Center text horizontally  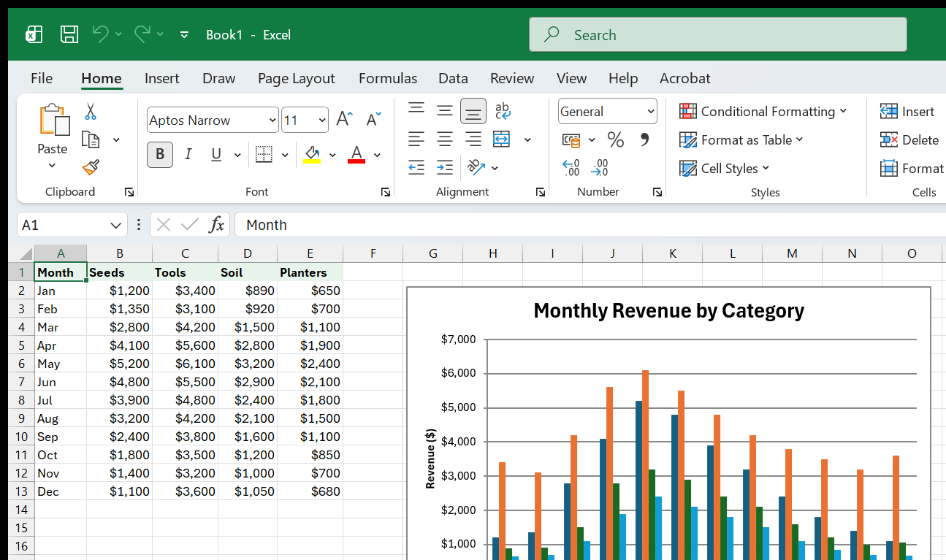coord(445,139)
